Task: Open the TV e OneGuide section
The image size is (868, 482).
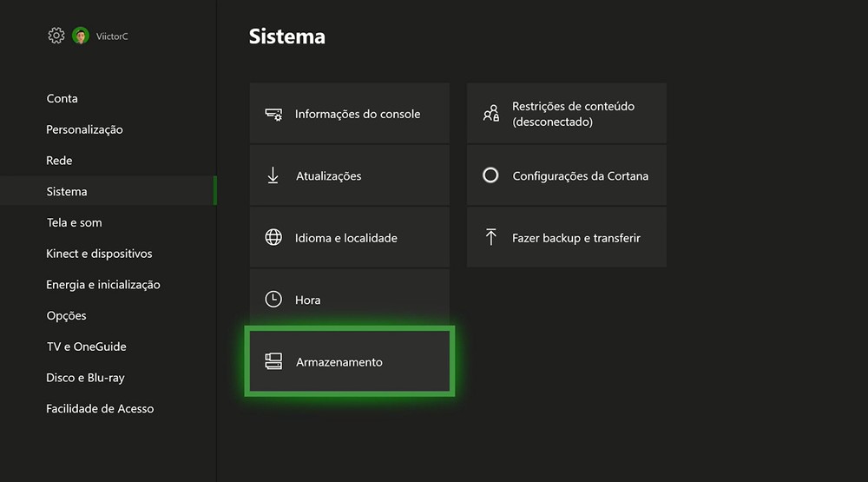Action: tap(86, 347)
